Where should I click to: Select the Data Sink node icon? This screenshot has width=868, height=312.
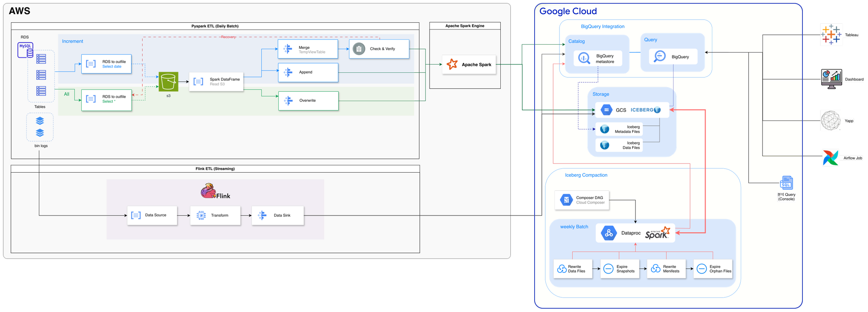point(262,215)
